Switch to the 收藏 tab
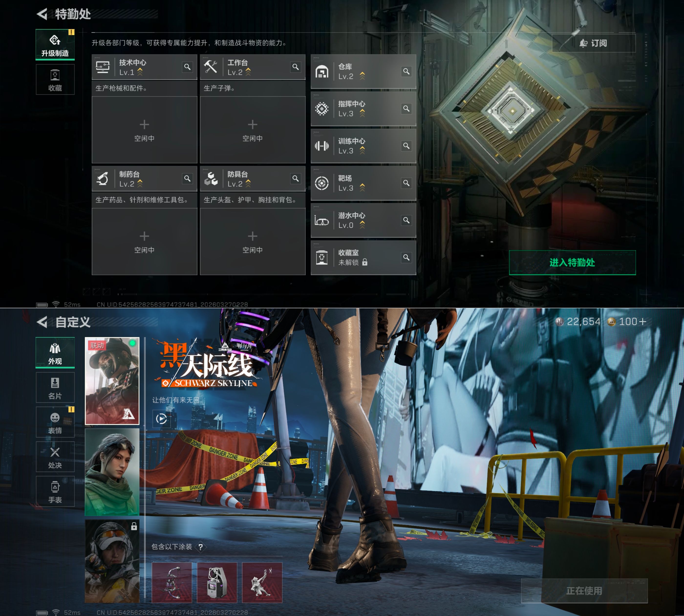 [55, 80]
